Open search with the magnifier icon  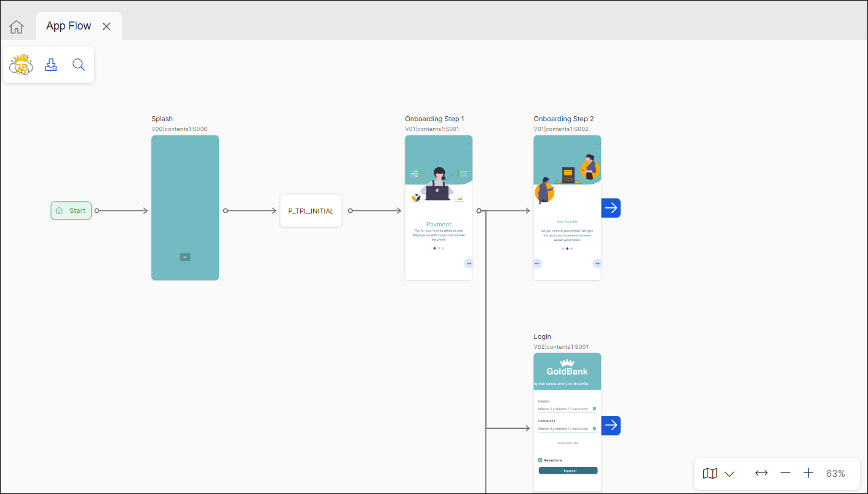coord(79,65)
